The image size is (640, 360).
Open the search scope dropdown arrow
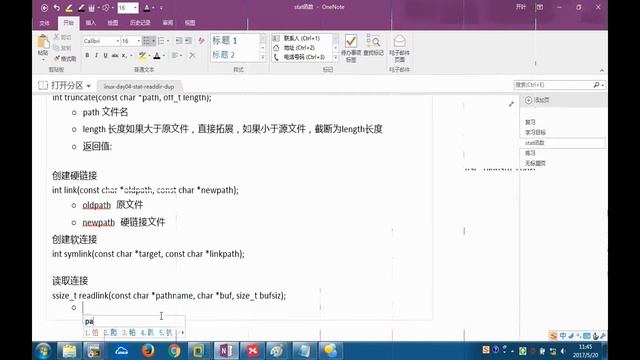[602, 85]
